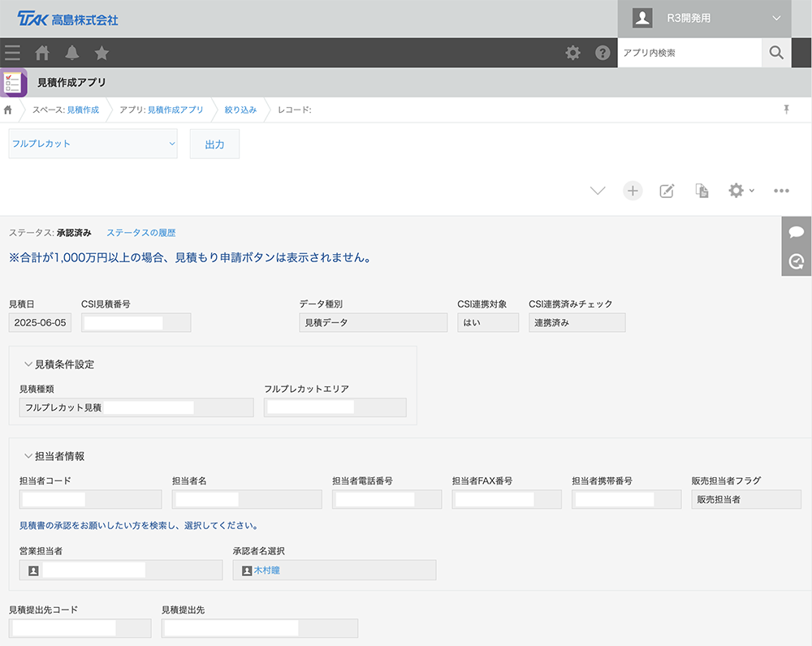This screenshot has width=812, height=646.
Task: Open record settings gear dropdown
Action: pyautogui.click(x=741, y=191)
